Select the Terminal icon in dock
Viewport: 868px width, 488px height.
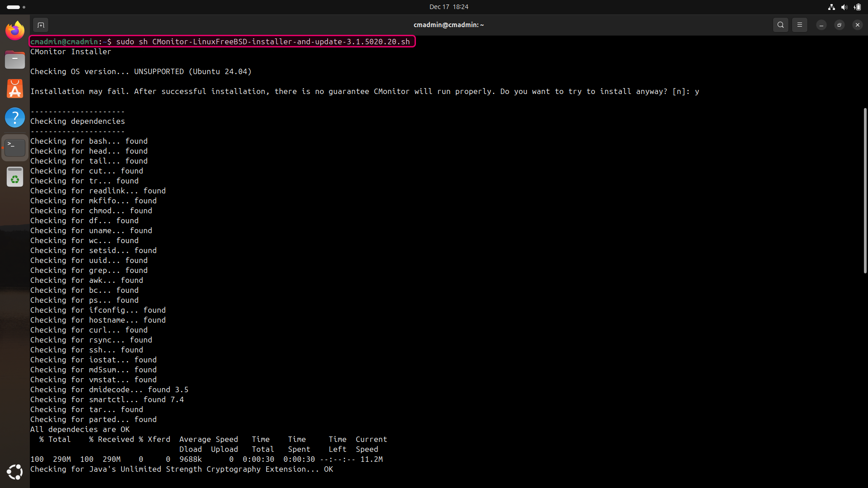coord(15,147)
